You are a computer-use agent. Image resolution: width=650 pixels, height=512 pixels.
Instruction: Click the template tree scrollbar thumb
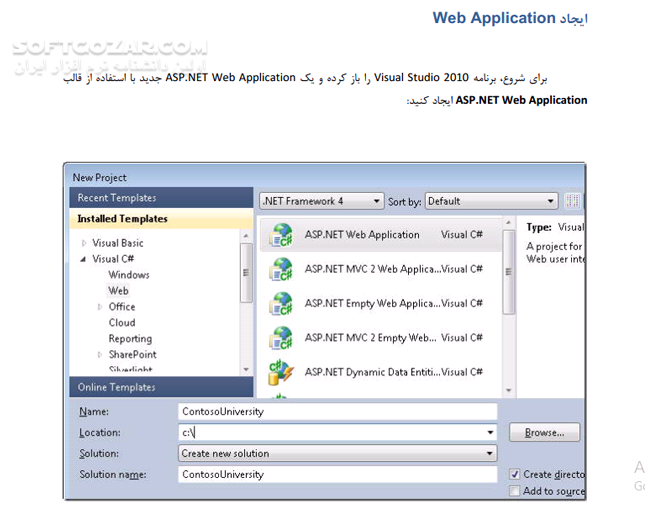246,272
